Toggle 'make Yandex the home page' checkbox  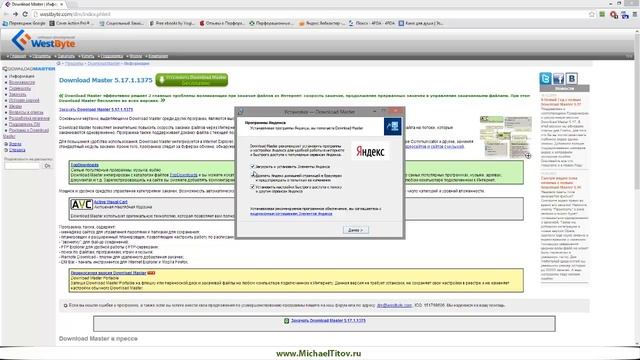(252, 176)
